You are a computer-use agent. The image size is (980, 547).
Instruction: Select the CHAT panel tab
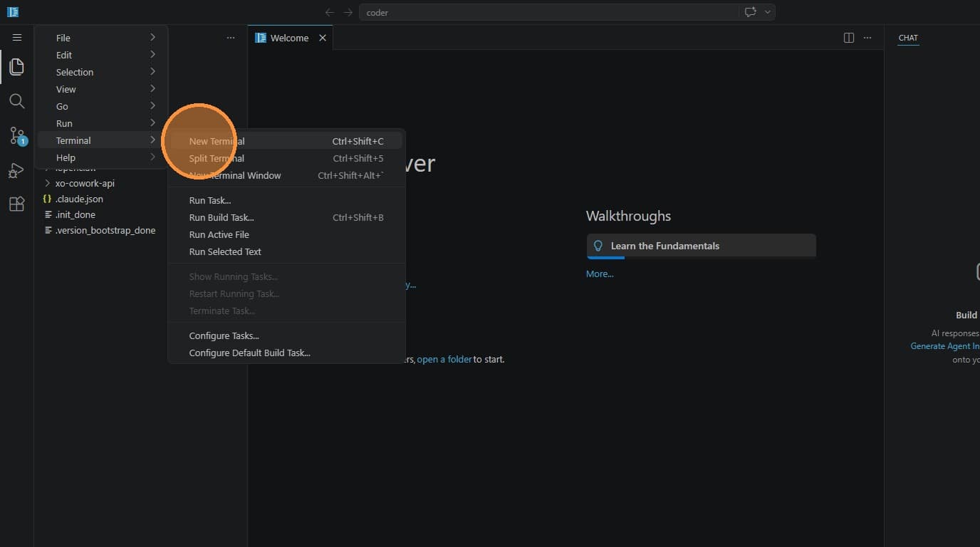click(908, 38)
